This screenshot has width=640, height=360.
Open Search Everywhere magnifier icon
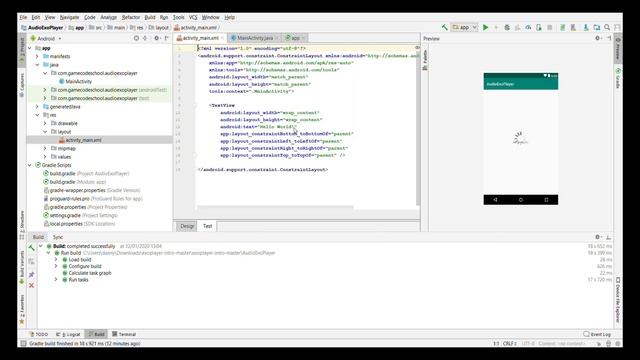[607, 27]
